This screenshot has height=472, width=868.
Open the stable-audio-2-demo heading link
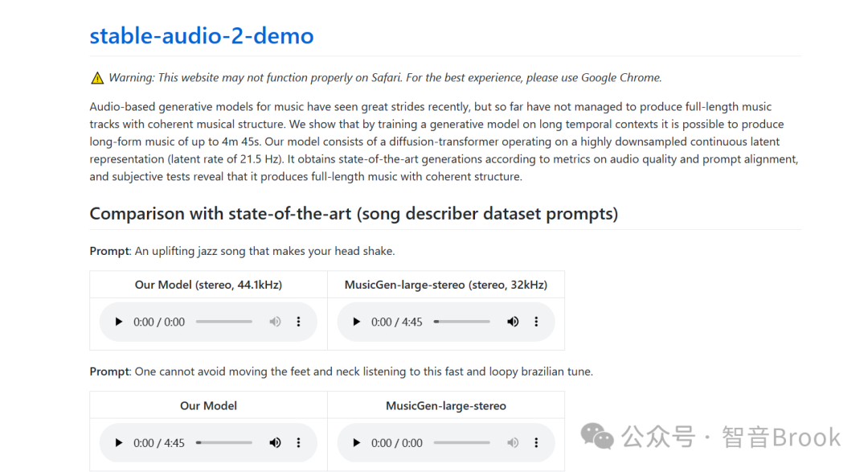pos(202,36)
